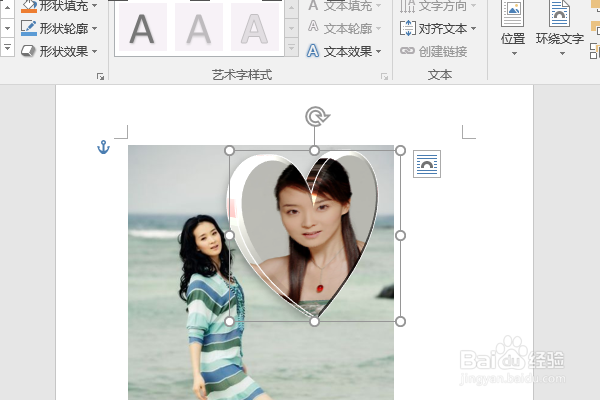Image resolution: width=600 pixels, height=400 pixels.
Task: Expand the full WordArt styles gallery
Action: click(x=292, y=48)
